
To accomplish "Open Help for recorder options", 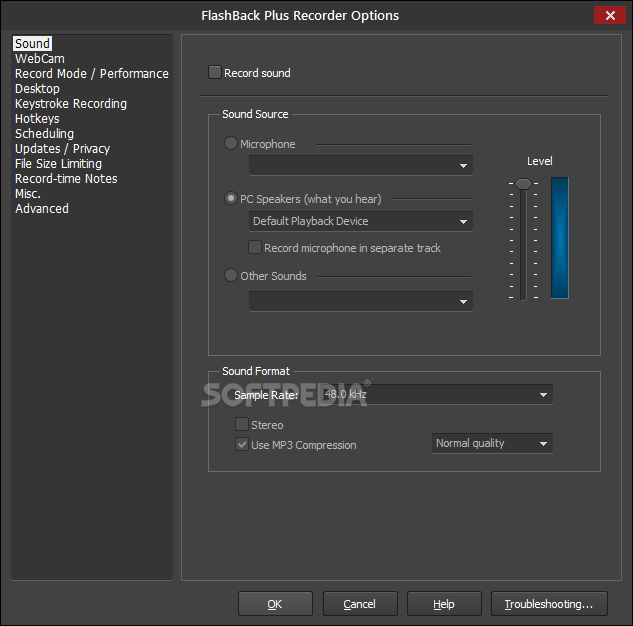I will 444,604.
